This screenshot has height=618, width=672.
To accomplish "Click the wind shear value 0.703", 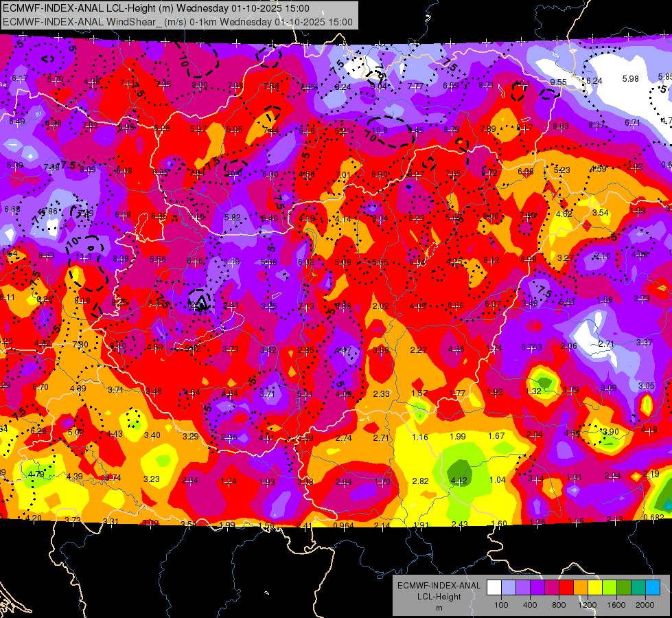I will [x=531, y=347].
